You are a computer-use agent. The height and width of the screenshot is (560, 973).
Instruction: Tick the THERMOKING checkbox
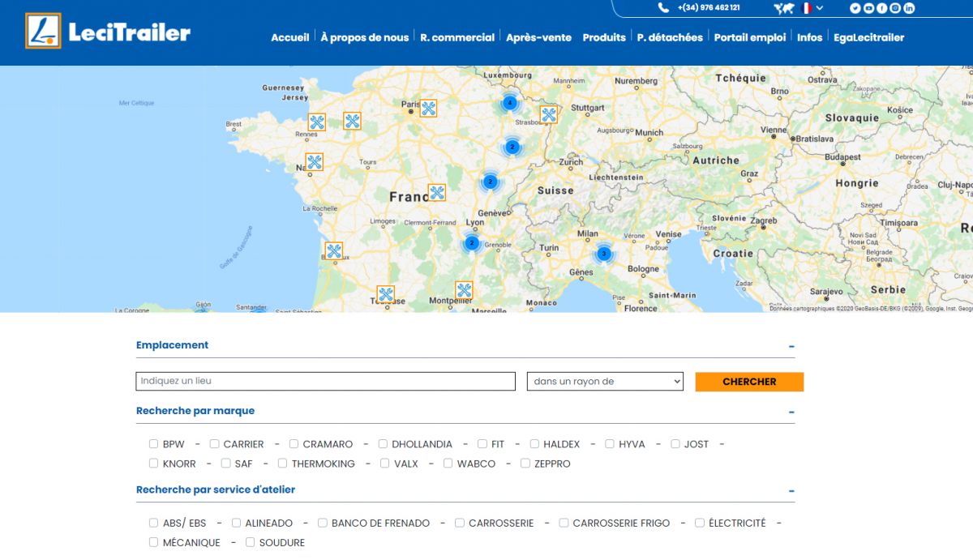click(282, 464)
